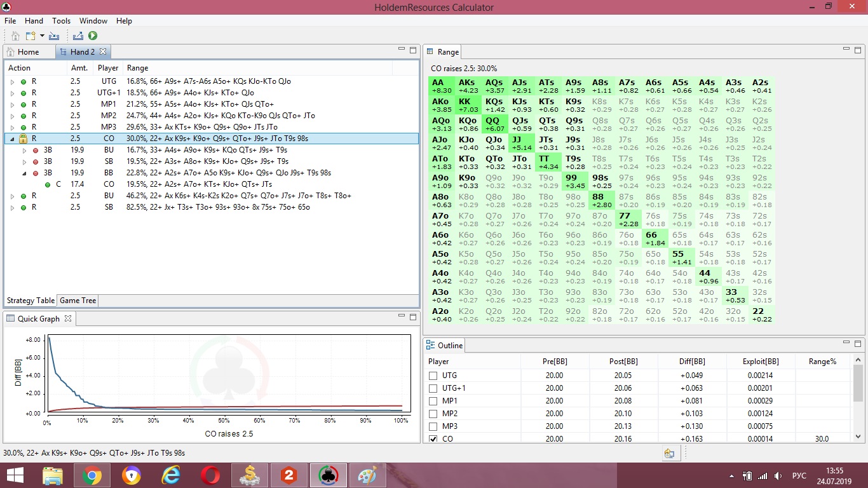Open File Explorer from the taskbar

click(52, 475)
